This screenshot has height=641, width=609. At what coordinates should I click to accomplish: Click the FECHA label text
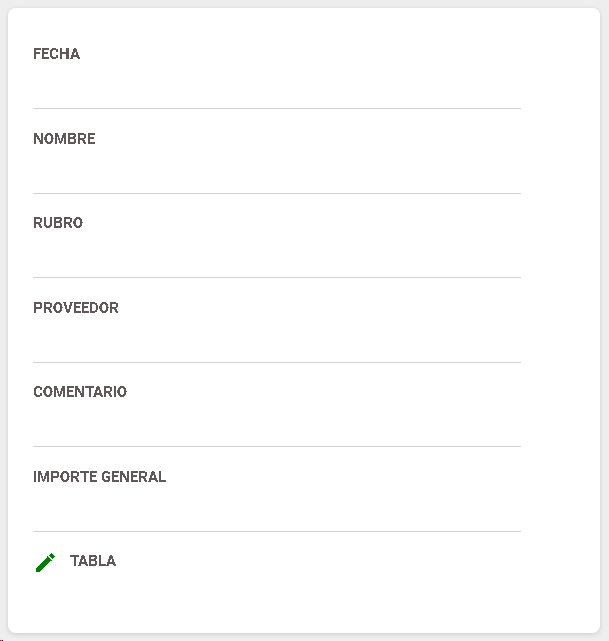click(56, 54)
